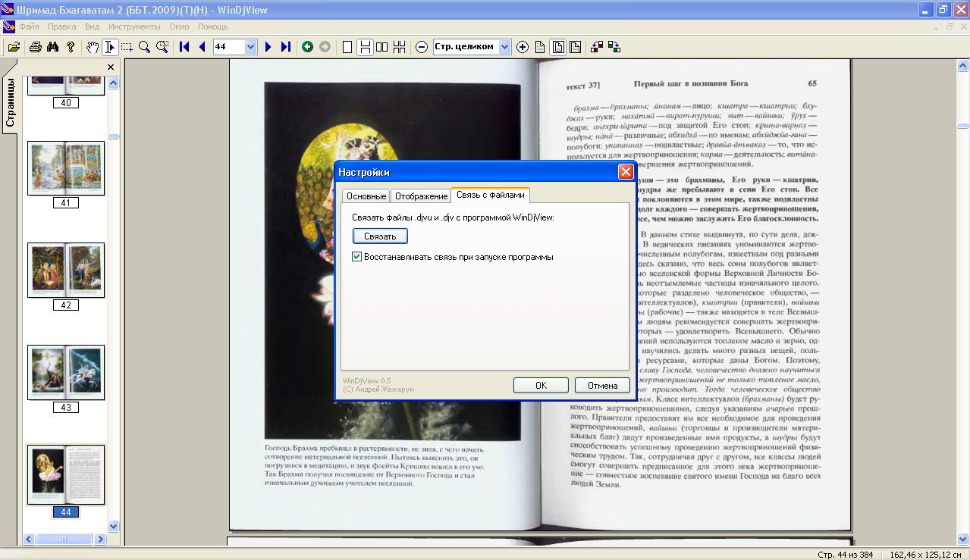Screen dimensions: 970x560
Task: Select the text selection cursor tool
Action: pyautogui.click(x=110, y=47)
